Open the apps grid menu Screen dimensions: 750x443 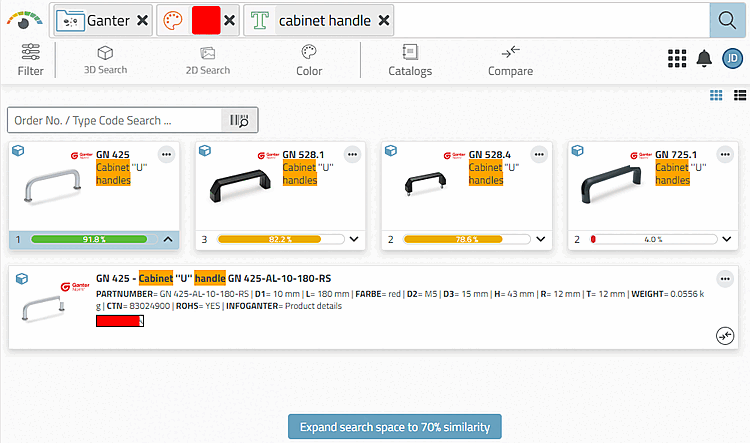click(677, 58)
